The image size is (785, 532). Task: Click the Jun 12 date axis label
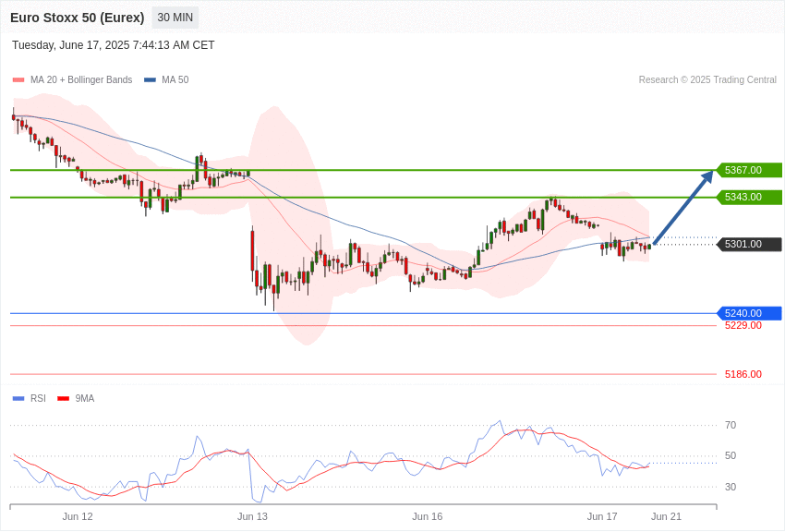coord(78,516)
